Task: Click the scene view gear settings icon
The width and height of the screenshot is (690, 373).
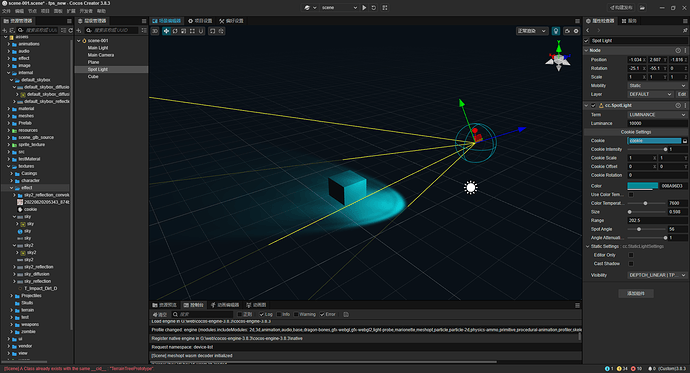Action: [x=576, y=31]
